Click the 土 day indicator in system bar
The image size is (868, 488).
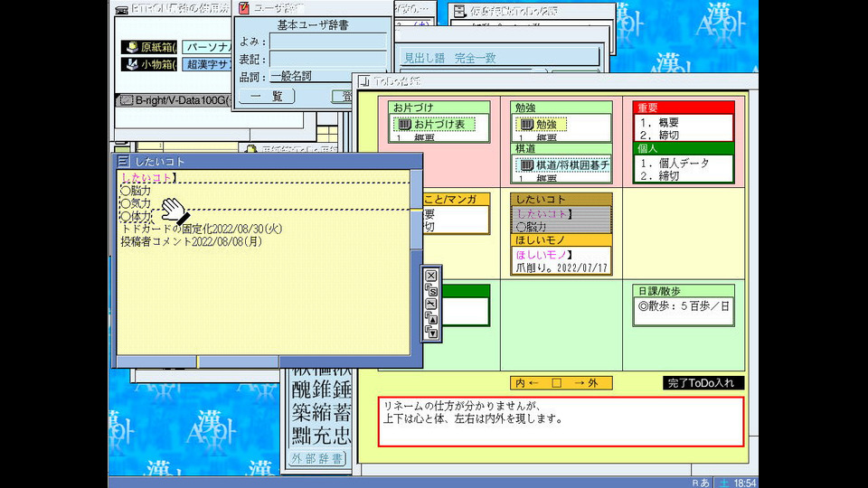[723, 483]
